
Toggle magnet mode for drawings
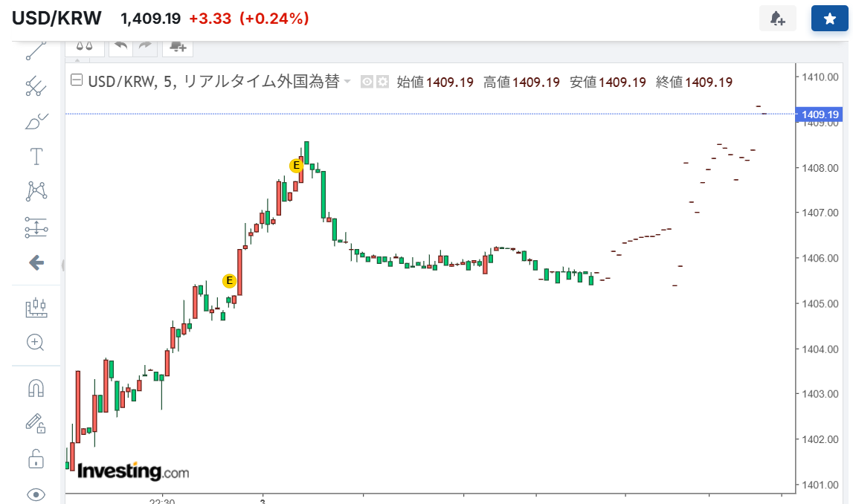36,387
